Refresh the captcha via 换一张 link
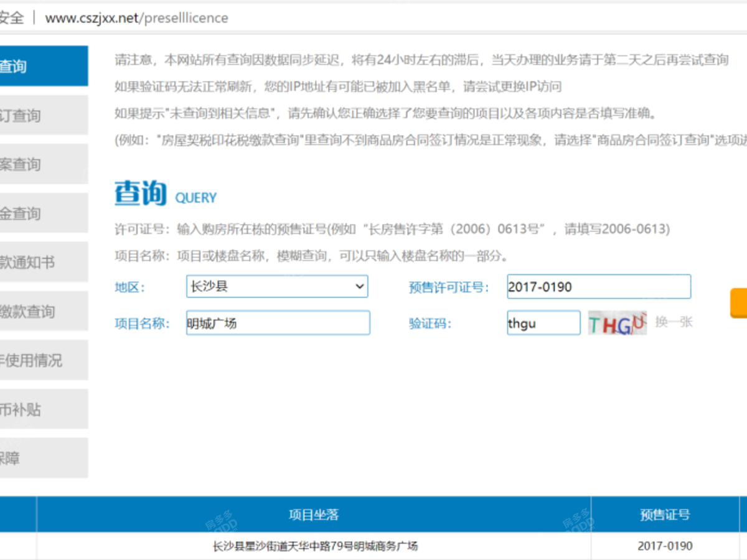 pyautogui.click(x=674, y=322)
